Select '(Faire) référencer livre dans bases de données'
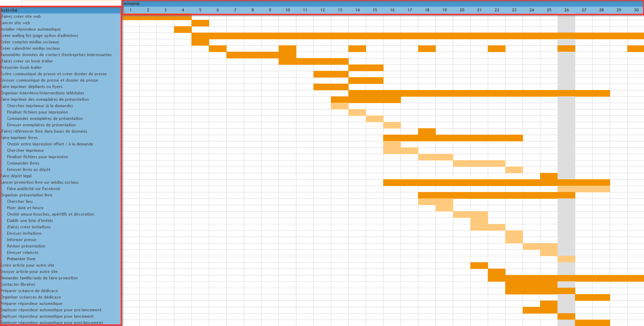 [61, 131]
